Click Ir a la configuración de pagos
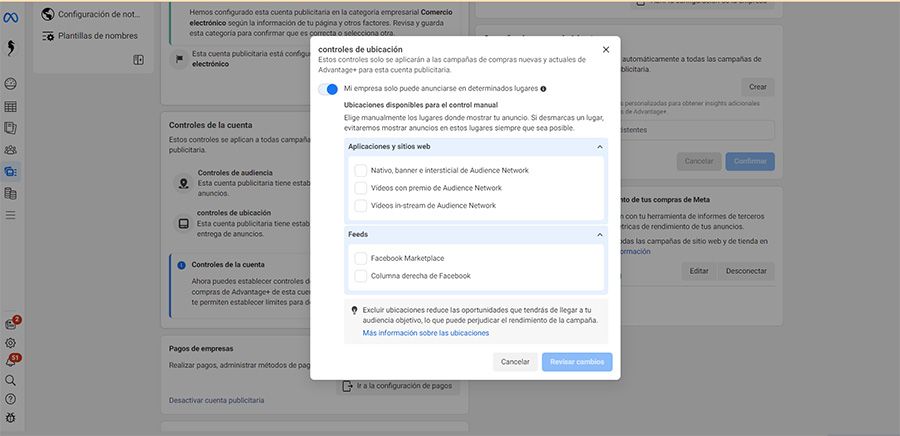Screen dimensions: 900x436 click(398, 386)
